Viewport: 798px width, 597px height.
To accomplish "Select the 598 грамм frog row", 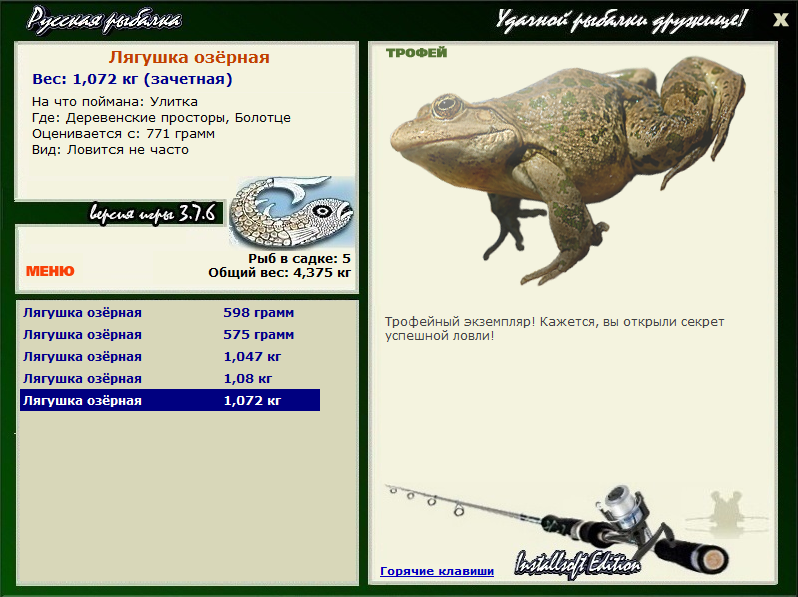I will click(170, 312).
